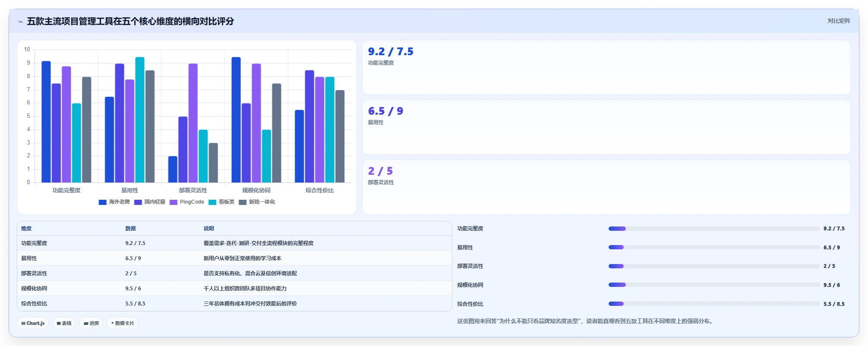This screenshot has height=346, width=868.
Task: Select the 进度 chip
Action: [91, 323]
